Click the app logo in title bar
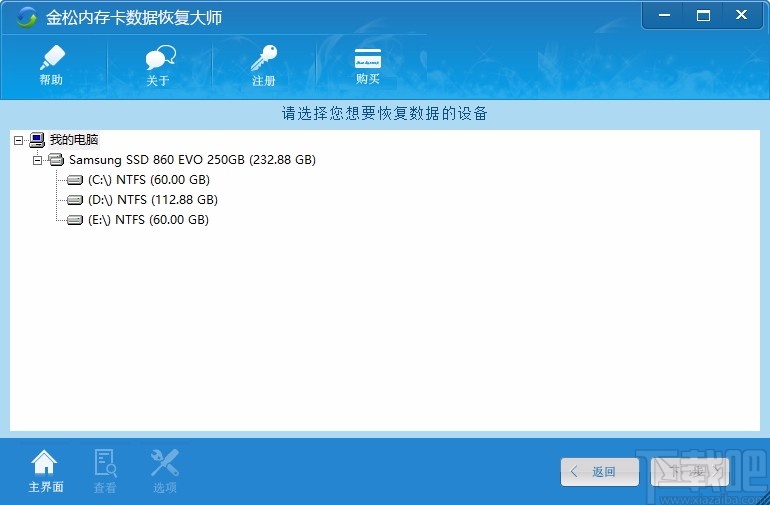Image resolution: width=770 pixels, height=505 pixels. (26, 18)
